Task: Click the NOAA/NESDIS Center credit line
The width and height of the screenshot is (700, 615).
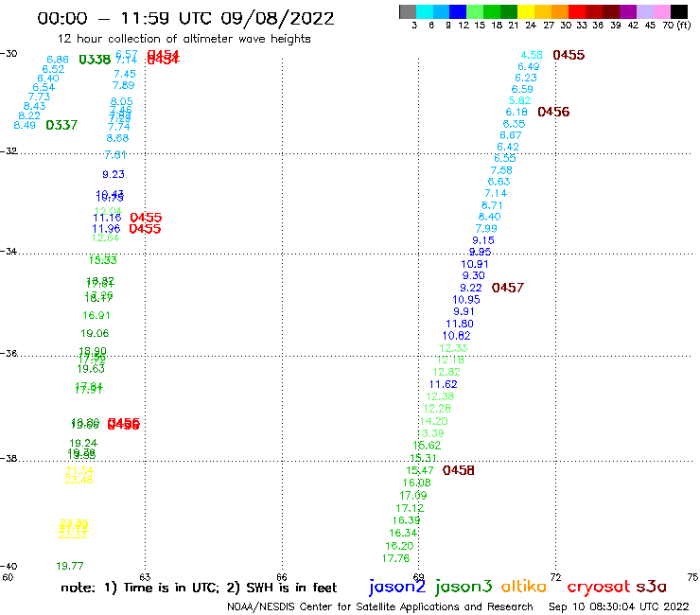Action: 380,606
